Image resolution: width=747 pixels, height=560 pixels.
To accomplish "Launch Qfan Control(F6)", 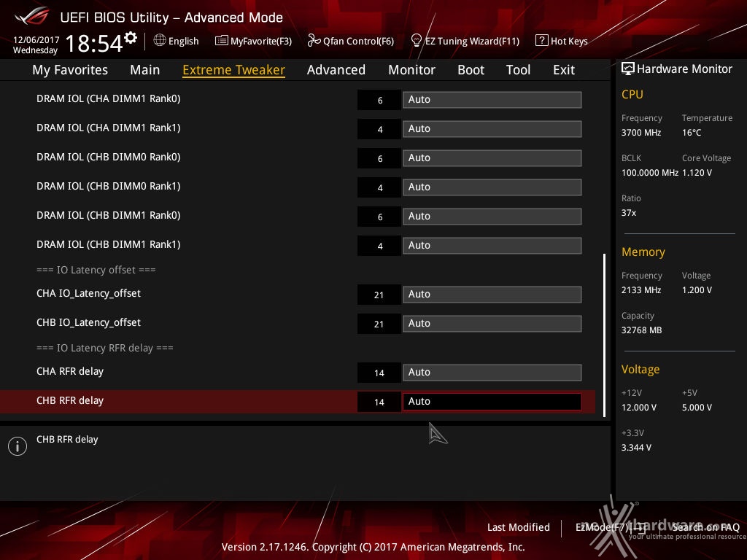I will click(x=359, y=41).
